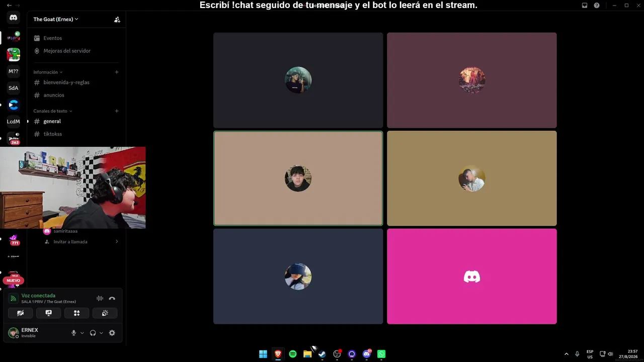The height and width of the screenshot is (362, 644).
Task: Create a channel in Información category
Action: tap(117, 72)
